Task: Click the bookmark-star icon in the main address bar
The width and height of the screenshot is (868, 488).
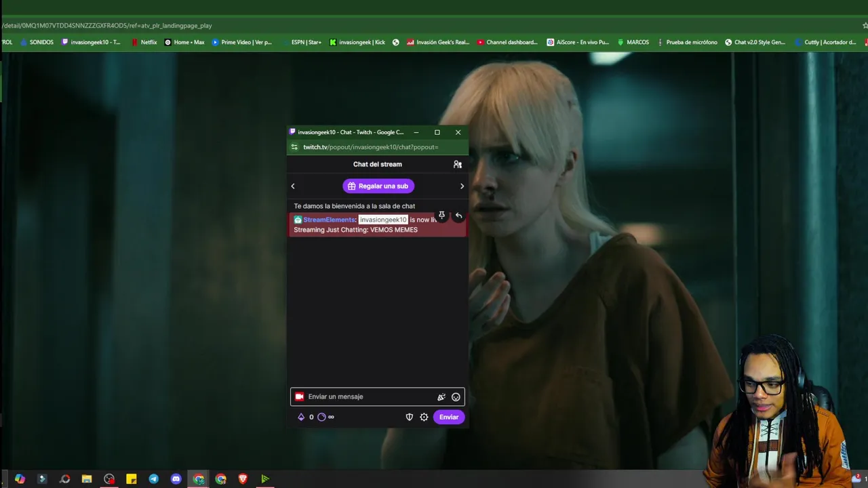Action: (x=865, y=26)
